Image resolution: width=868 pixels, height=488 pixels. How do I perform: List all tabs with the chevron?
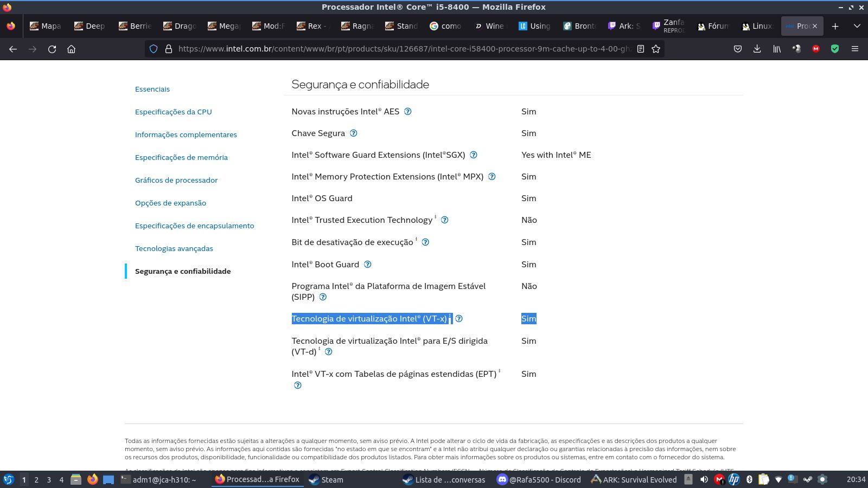857,26
